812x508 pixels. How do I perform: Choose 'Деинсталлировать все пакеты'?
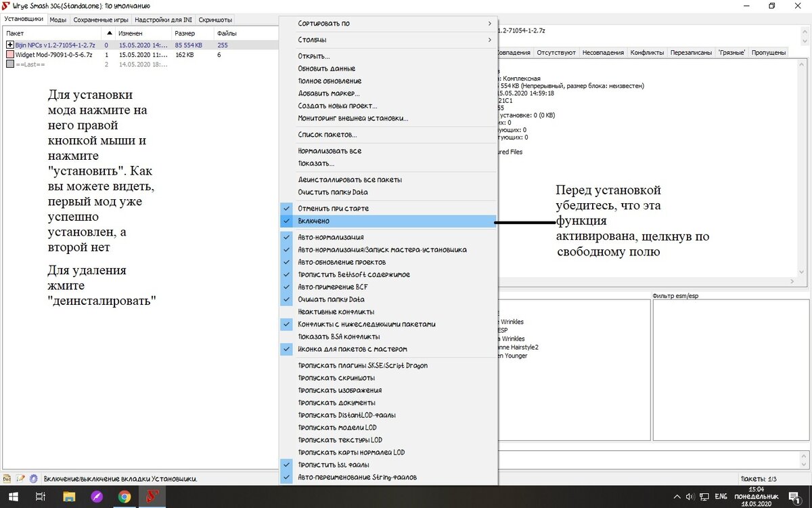388,179
